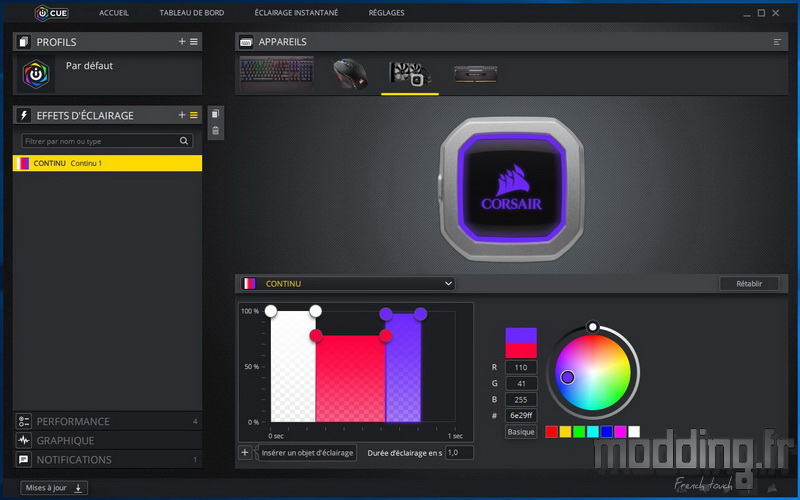Screen dimensions: 800x500
Task: Click the Par défaut profile icon
Action: (36, 74)
